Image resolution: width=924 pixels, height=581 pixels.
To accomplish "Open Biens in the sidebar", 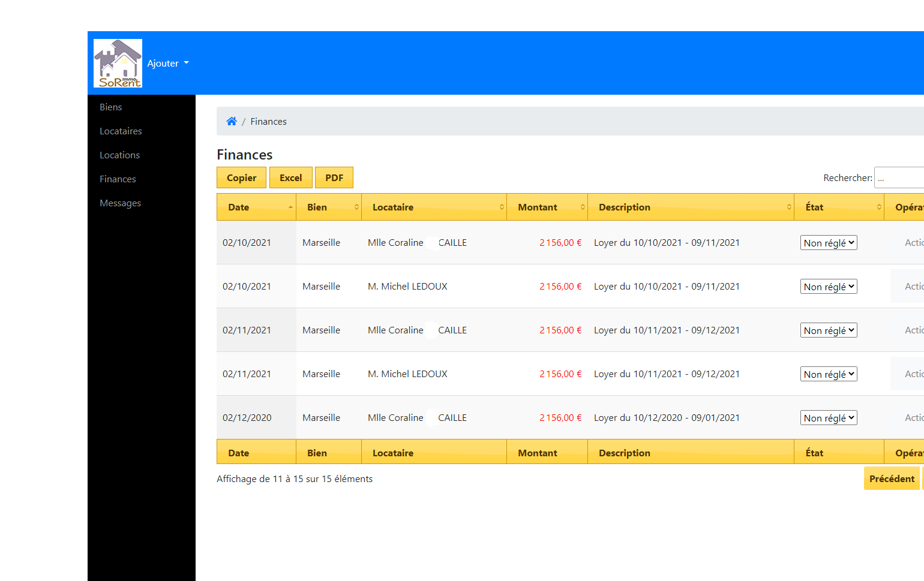I will tap(111, 107).
